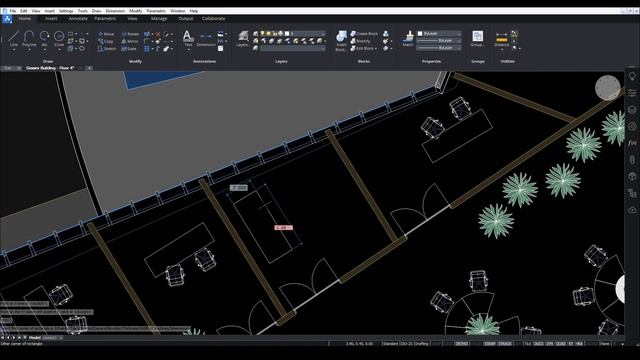The height and width of the screenshot is (360, 640).
Task: Open the f(x) parameters panel in right sidebar
Action: coord(632,143)
